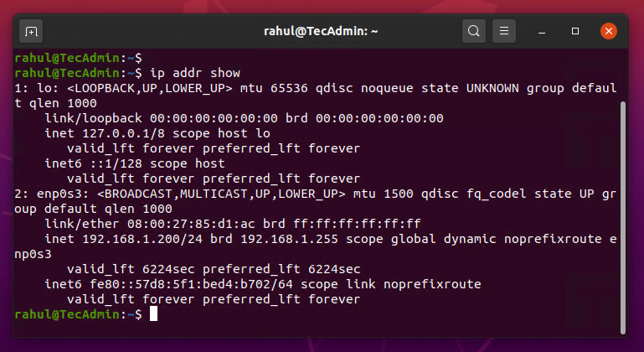Maximize the terminal window
The image size is (644, 352).
[x=575, y=31]
